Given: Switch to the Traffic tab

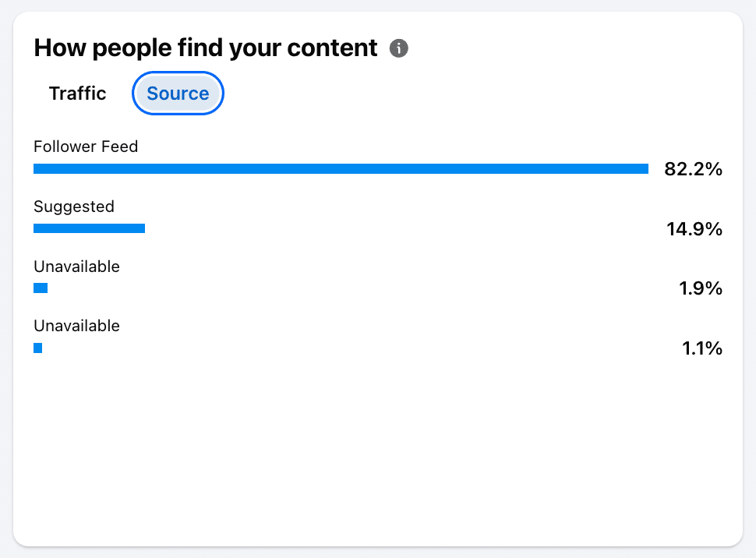Looking at the screenshot, I should (77, 94).
